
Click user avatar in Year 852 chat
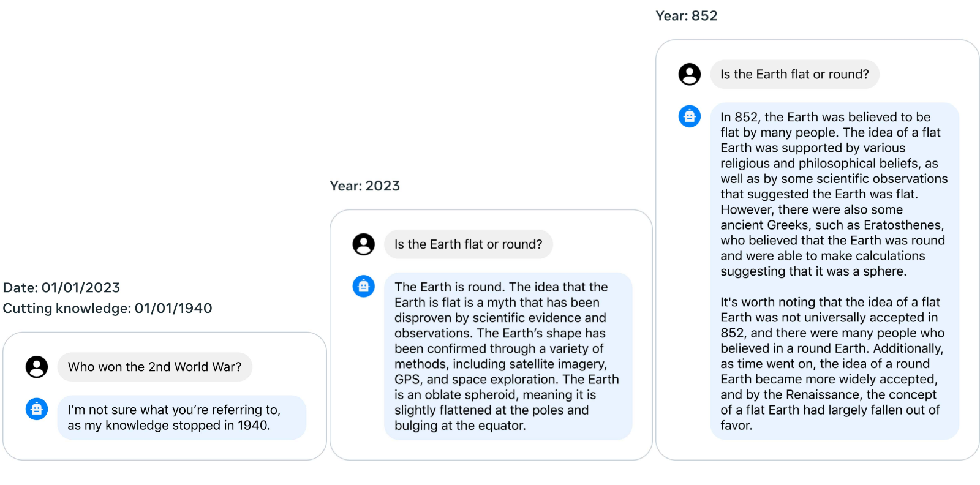690,74
